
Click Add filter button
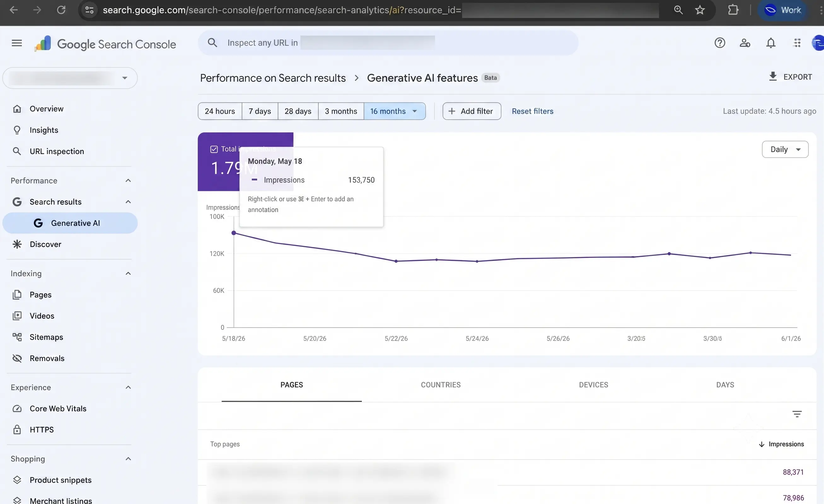tap(472, 111)
